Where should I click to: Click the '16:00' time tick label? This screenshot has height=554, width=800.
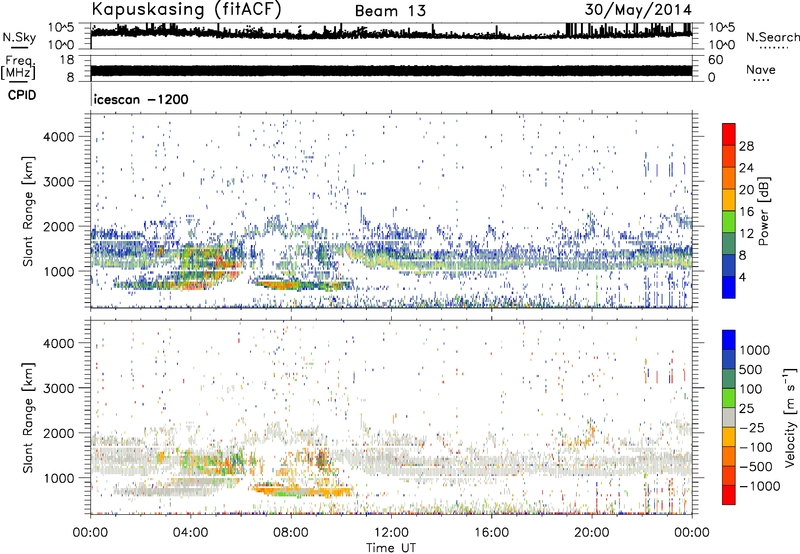[x=491, y=533]
